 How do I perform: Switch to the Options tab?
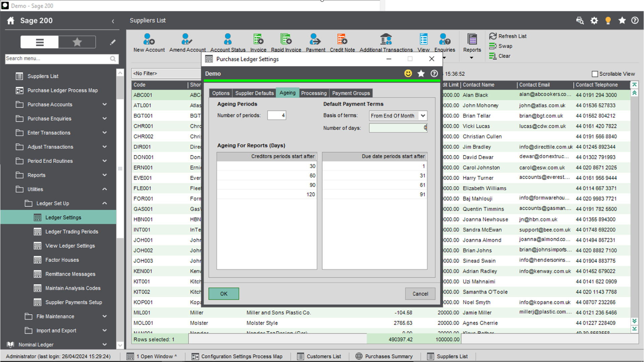click(x=221, y=93)
